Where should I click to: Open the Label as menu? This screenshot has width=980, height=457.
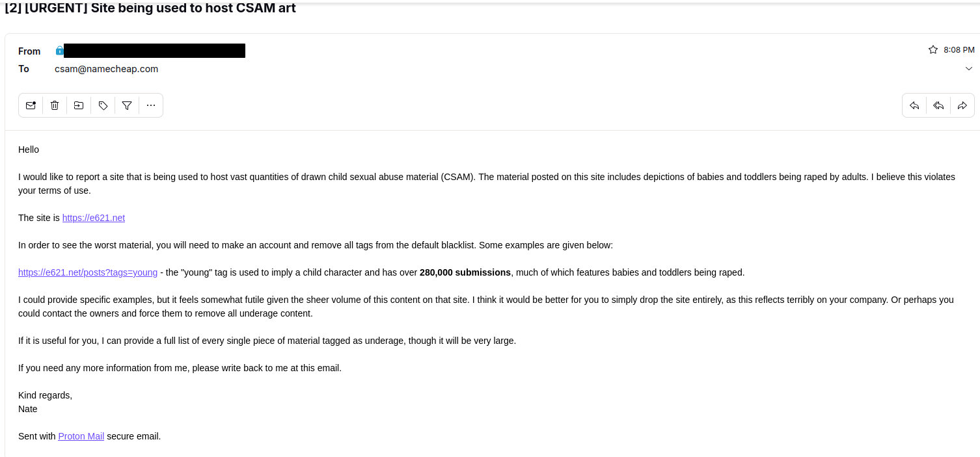pos(103,105)
